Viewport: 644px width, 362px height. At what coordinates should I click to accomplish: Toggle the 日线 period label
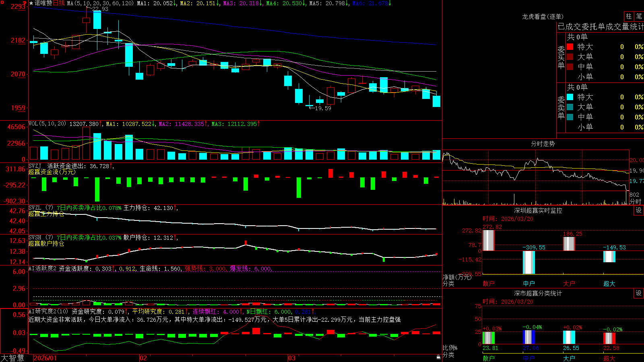[x=59, y=3]
